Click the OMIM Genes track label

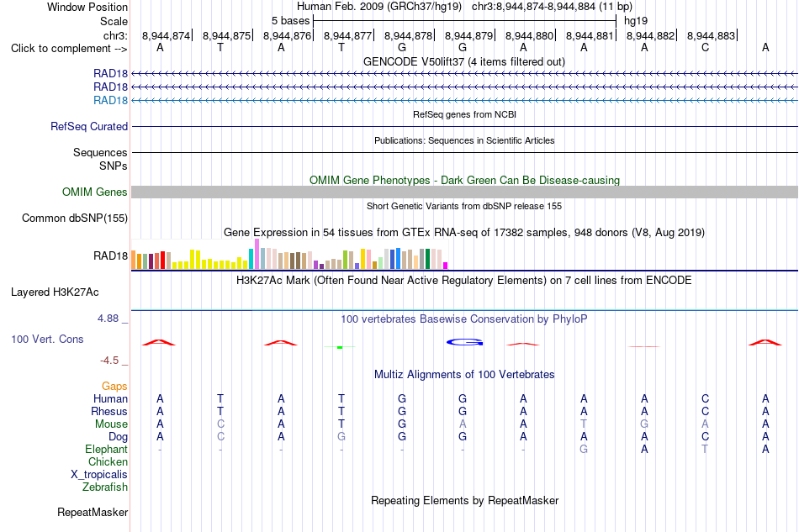(94, 192)
